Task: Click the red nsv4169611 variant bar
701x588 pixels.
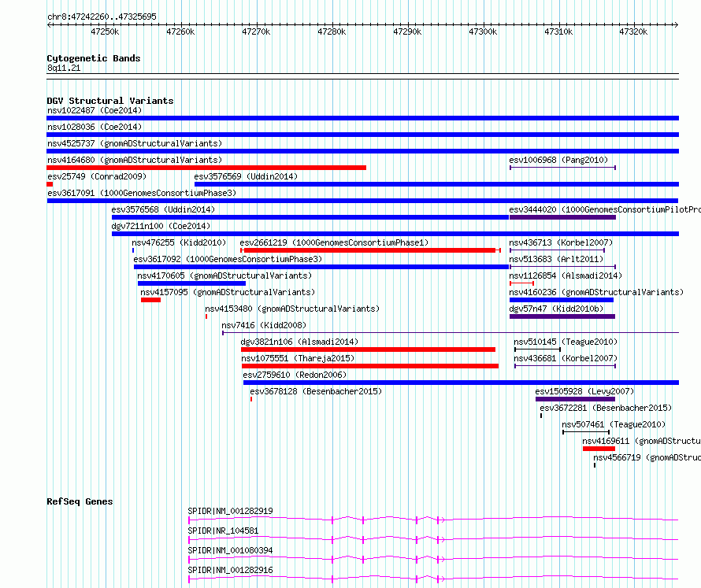Action: click(x=599, y=449)
